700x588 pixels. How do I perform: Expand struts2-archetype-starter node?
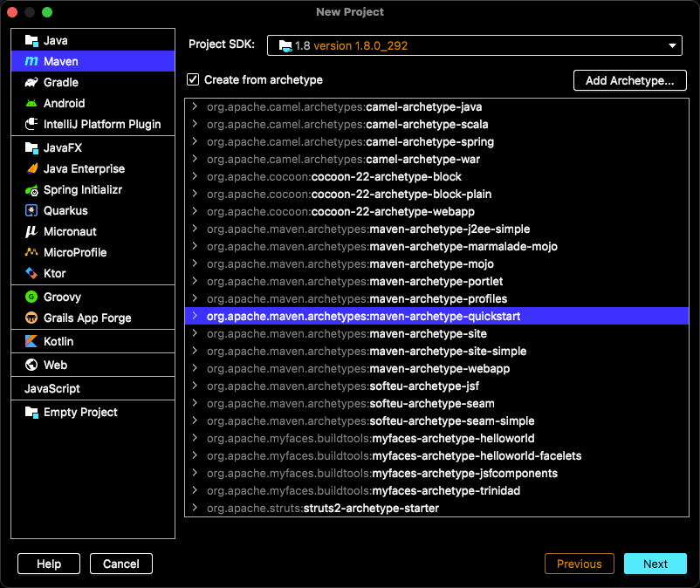(x=195, y=508)
